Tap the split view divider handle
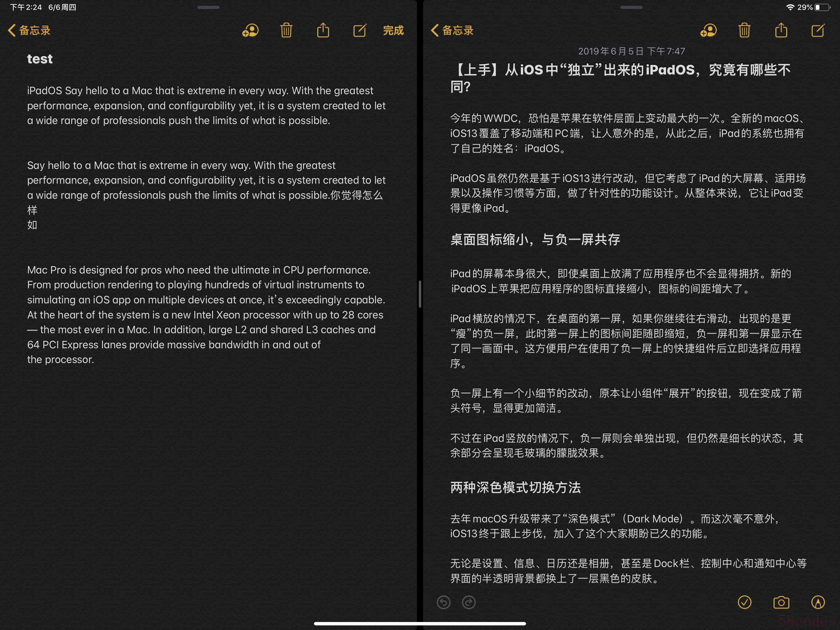Viewport: 840px width, 630px height. (x=420, y=294)
